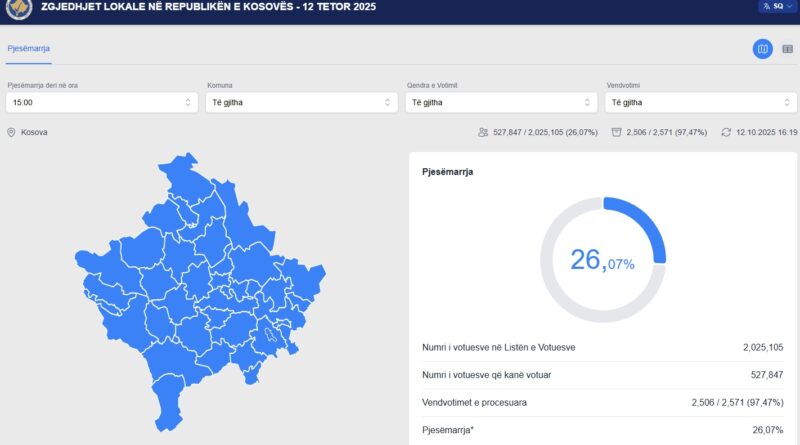The height and width of the screenshot is (445, 800).
Task: Click the Vendvotimet e procesuara row
Action: click(602, 402)
